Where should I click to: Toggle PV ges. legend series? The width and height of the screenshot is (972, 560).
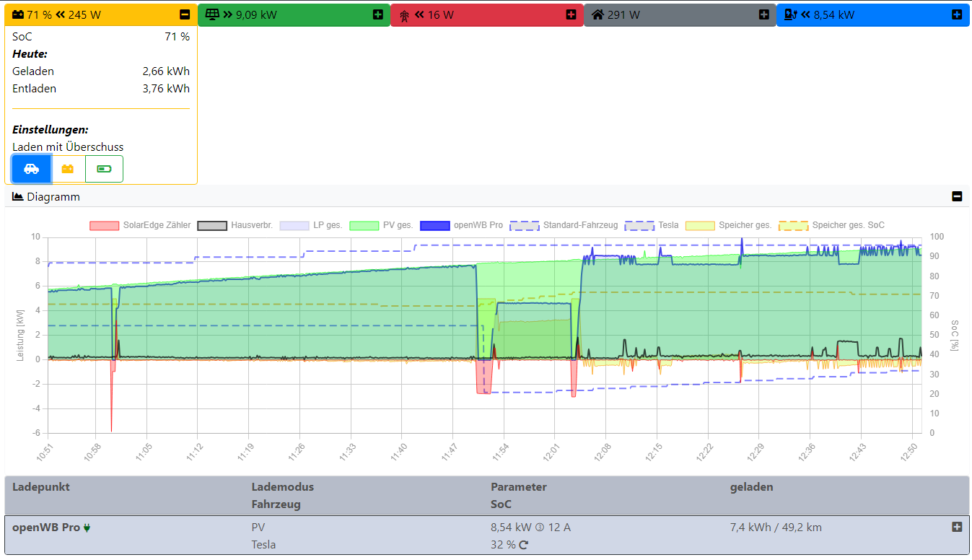click(382, 225)
